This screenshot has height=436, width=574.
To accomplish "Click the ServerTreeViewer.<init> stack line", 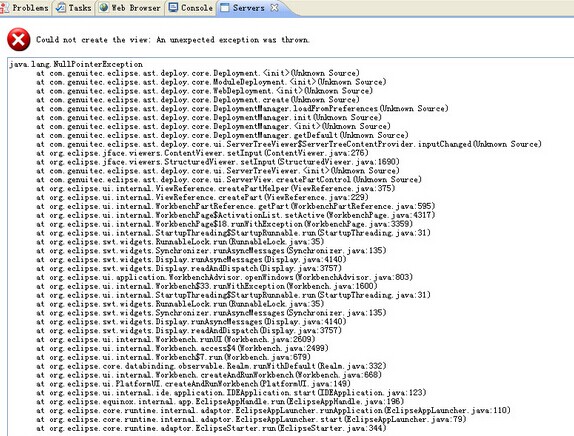I will point(218,171).
